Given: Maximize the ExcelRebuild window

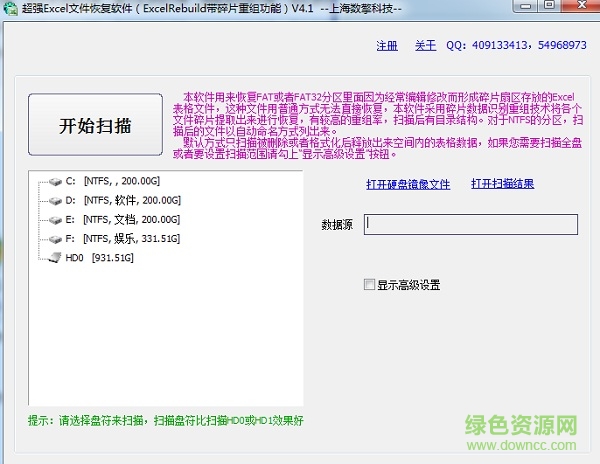Looking at the screenshot, I should point(549,6).
